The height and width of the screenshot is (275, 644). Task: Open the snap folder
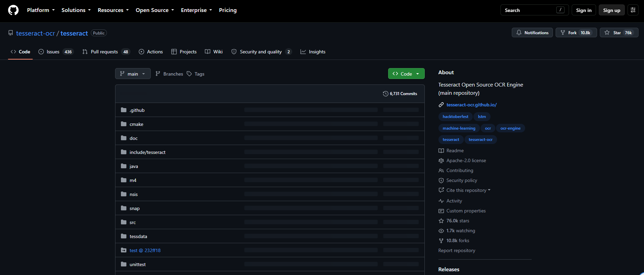(x=135, y=208)
